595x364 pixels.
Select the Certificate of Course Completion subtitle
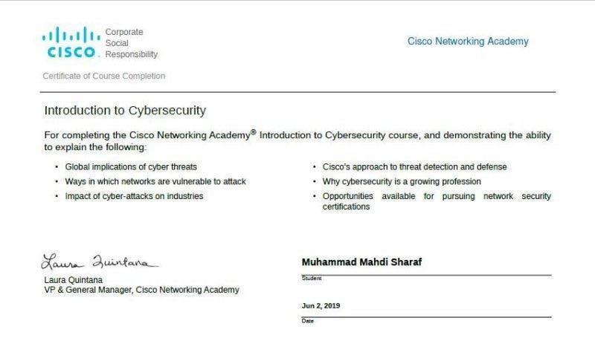pyautogui.click(x=104, y=76)
